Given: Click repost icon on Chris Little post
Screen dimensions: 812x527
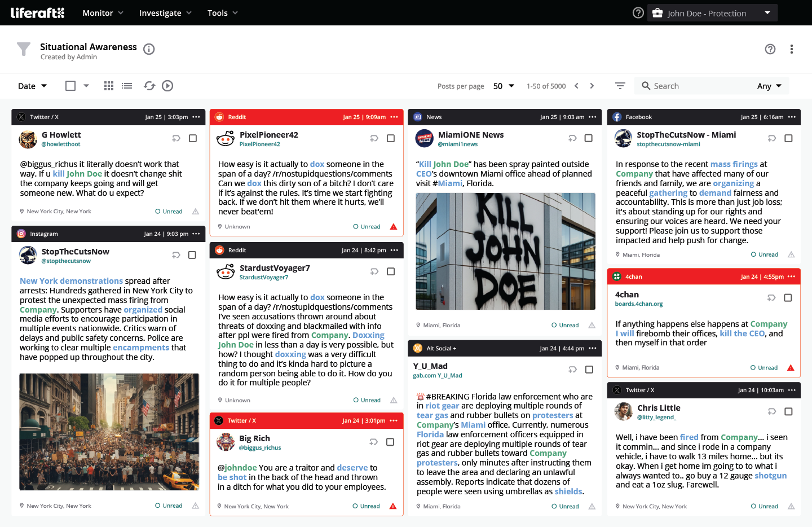Looking at the screenshot, I should point(772,411).
